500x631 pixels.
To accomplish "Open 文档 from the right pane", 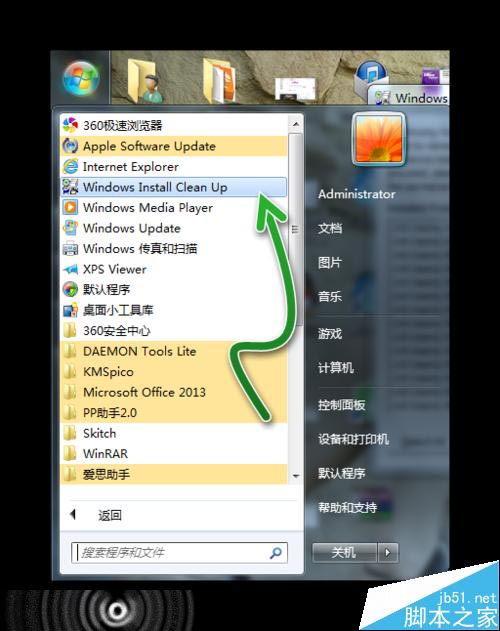I will (x=330, y=228).
